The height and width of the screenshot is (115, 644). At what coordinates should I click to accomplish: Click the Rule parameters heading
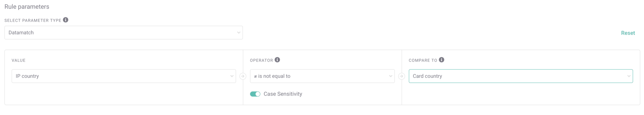tap(27, 7)
